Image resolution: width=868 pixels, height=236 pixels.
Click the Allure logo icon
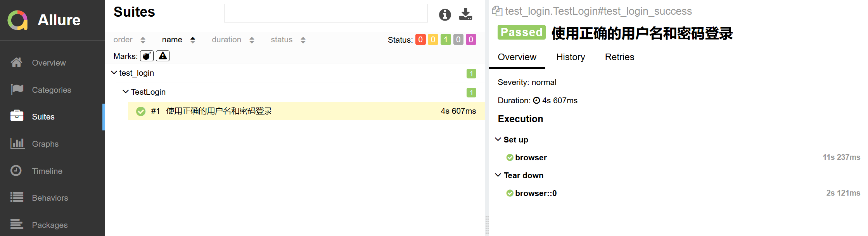18,20
